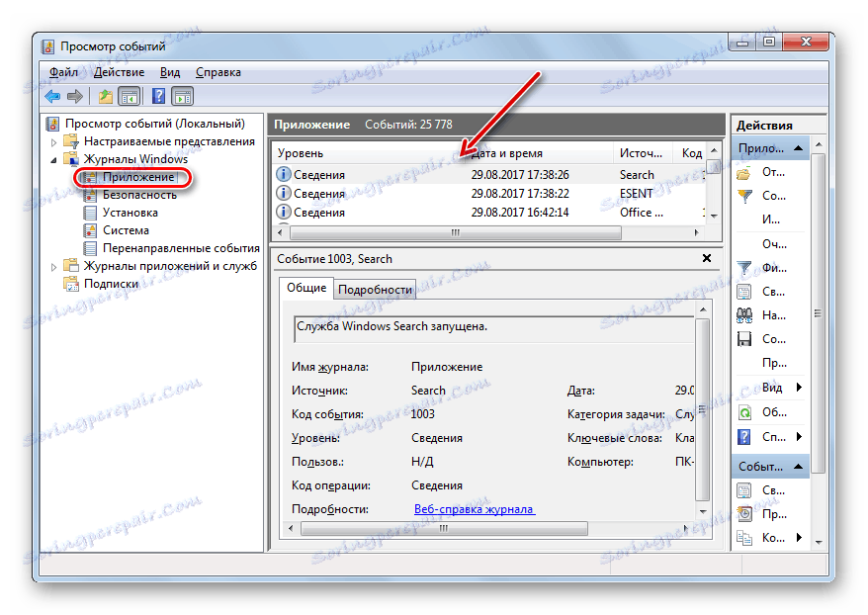The width and height of the screenshot is (868, 615).
Task: Sort by Уровень column header
Action: (x=368, y=153)
